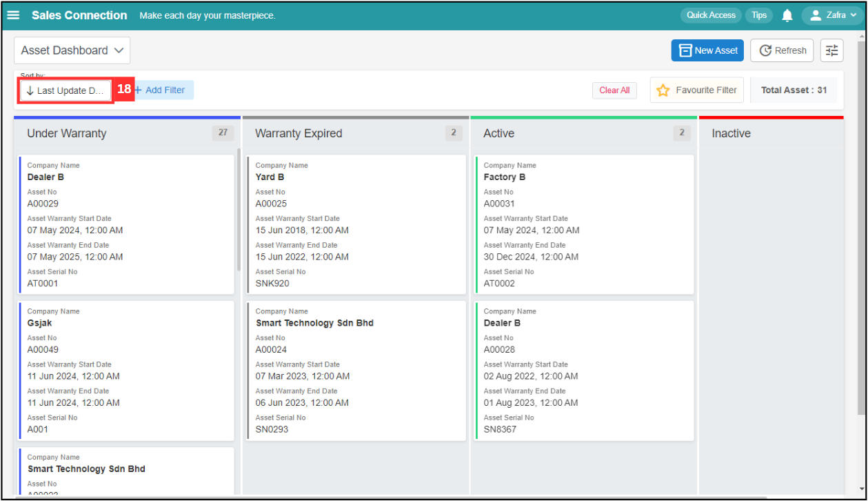Open the Gsjak asset card
Viewport: 868px width, 501px height.
pos(127,371)
